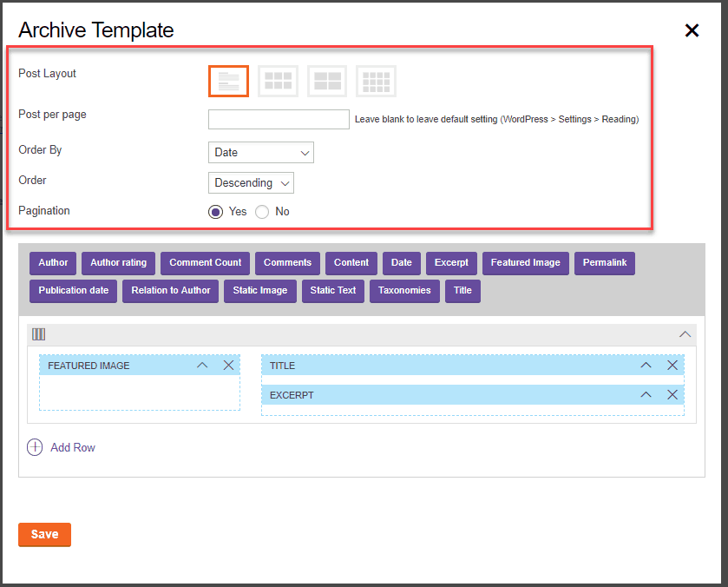The height and width of the screenshot is (587, 728).
Task: Set Pagination to Yes
Action: click(x=215, y=212)
